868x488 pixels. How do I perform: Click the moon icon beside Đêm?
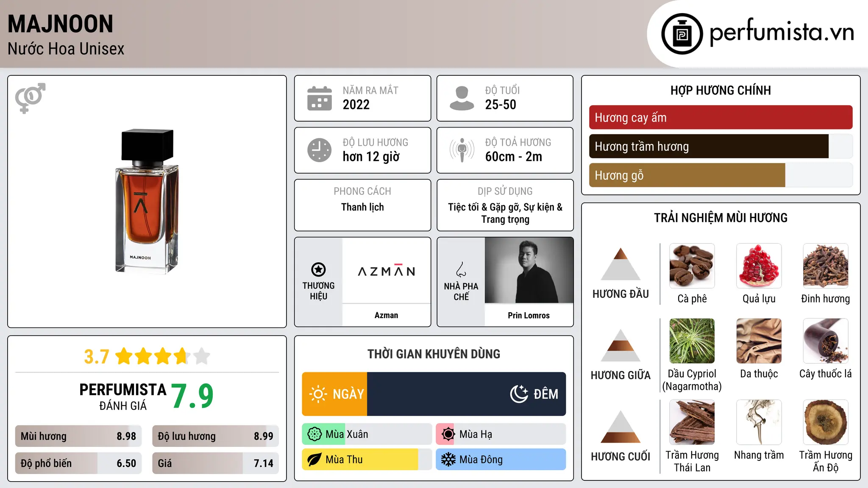pos(519,394)
